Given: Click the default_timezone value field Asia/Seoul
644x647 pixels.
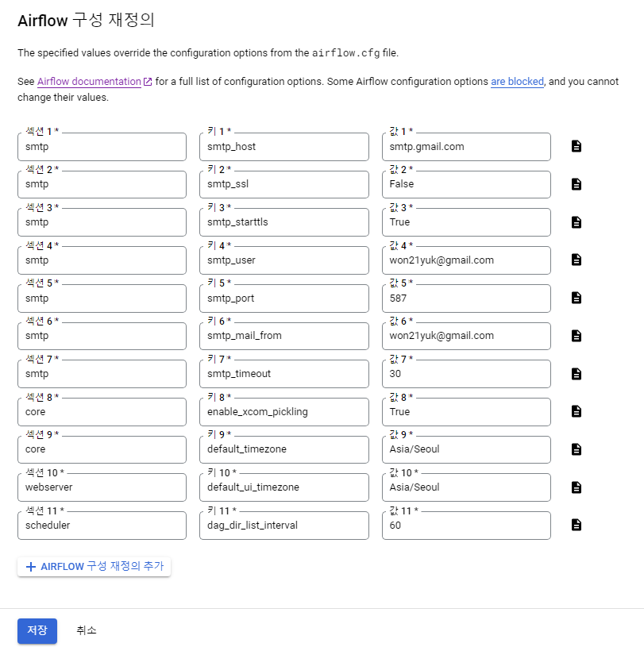Looking at the screenshot, I should (466, 449).
